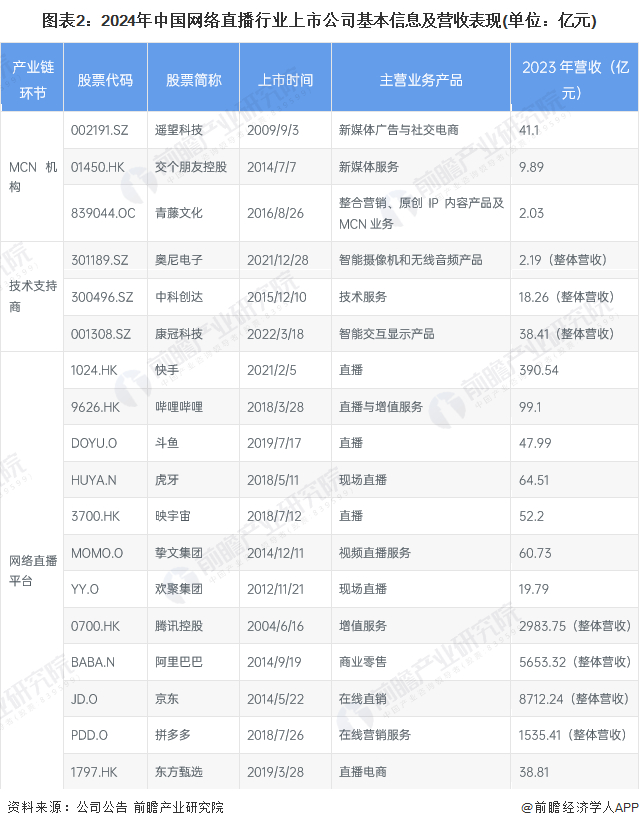639x828 pixels.
Task: Click the chart title 图表2 heading
Action: [x=319, y=21]
